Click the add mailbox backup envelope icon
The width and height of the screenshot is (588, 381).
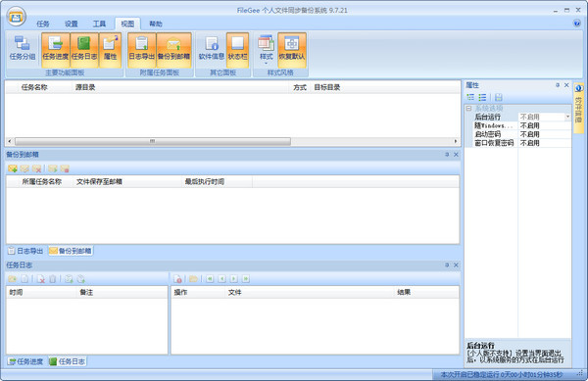click(x=13, y=168)
